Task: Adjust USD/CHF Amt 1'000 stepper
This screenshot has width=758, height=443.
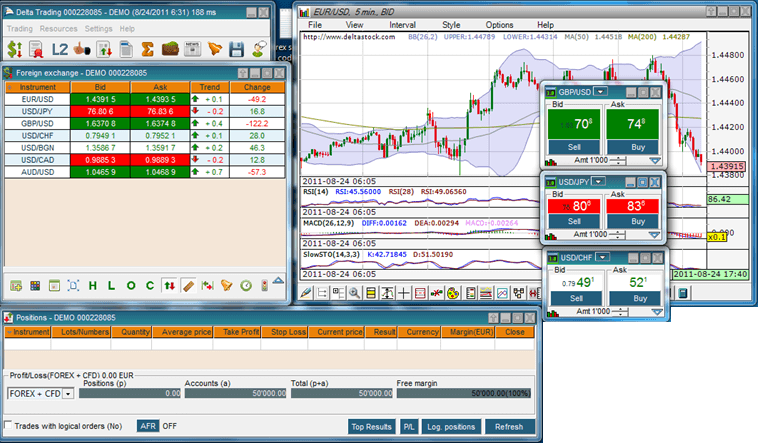Action: click(x=620, y=312)
